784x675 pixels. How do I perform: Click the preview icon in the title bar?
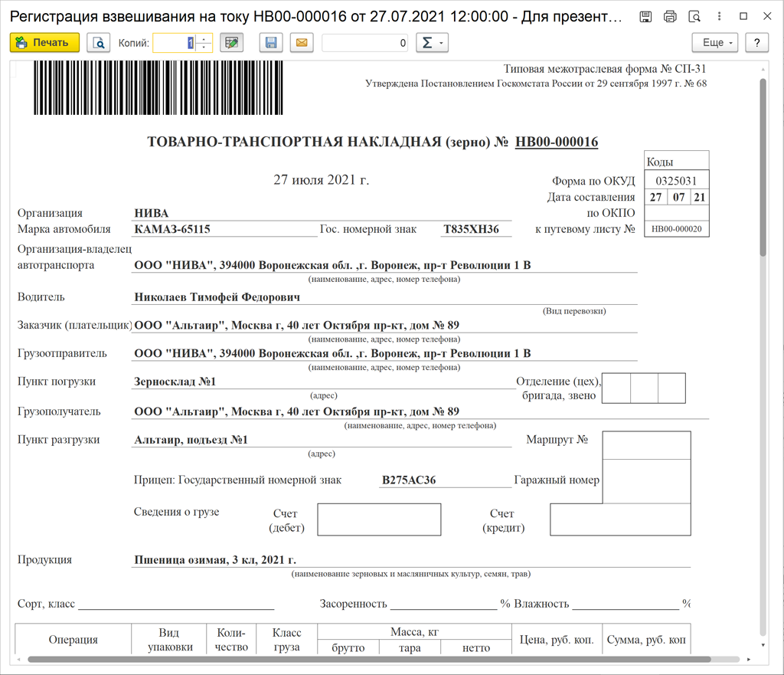click(694, 16)
